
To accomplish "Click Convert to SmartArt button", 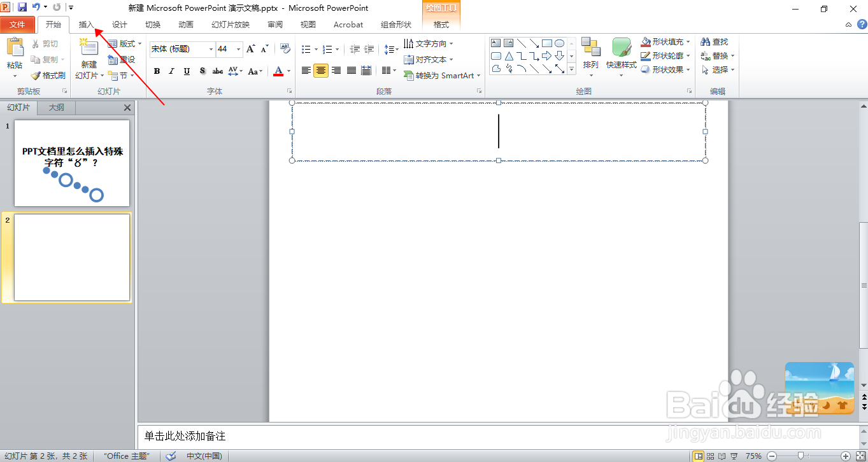I will pyautogui.click(x=442, y=75).
